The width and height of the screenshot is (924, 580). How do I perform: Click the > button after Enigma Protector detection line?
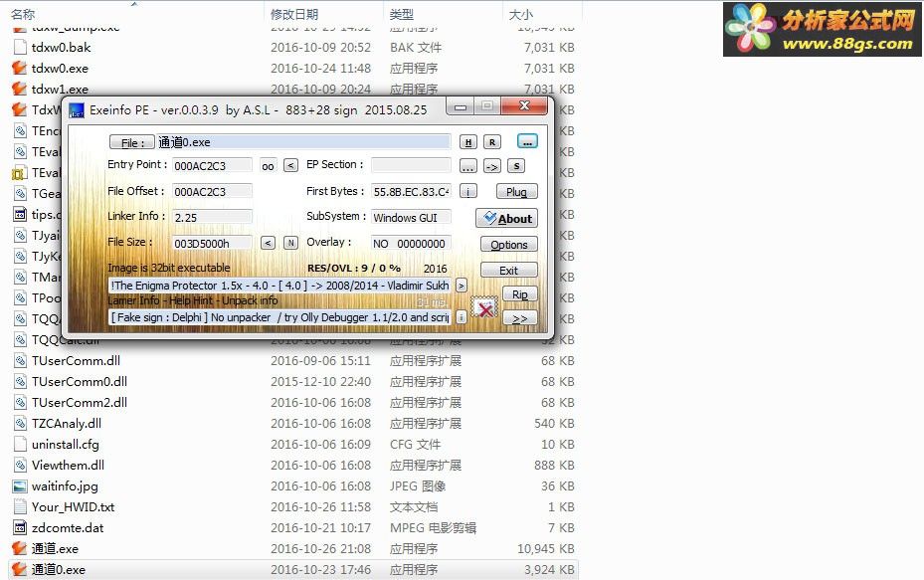pos(462,286)
